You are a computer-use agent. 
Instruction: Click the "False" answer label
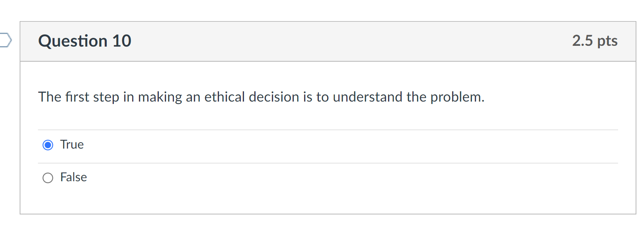tap(74, 177)
